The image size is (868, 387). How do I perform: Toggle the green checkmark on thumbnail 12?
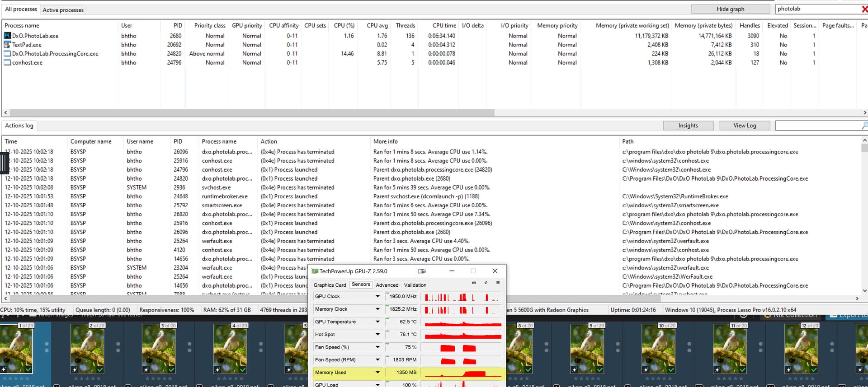(814, 370)
